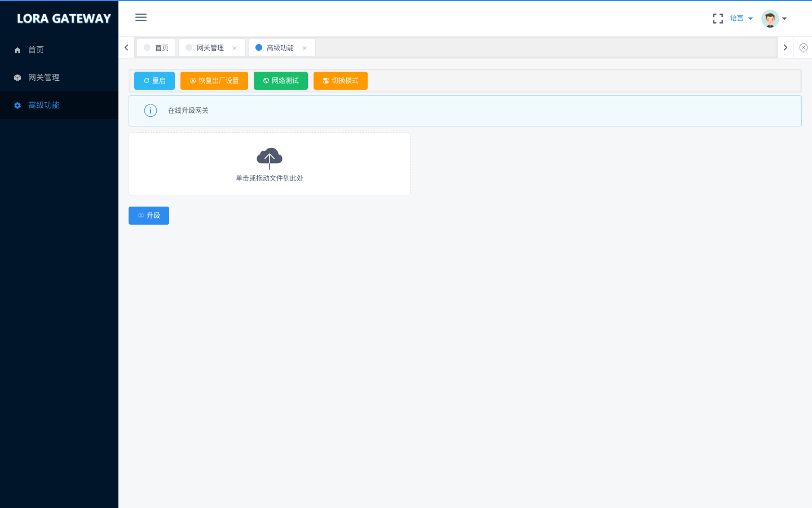Image resolution: width=812 pixels, height=508 pixels.
Task: Collapse sidebar with hamburger menu icon
Action: coord(141,17)
